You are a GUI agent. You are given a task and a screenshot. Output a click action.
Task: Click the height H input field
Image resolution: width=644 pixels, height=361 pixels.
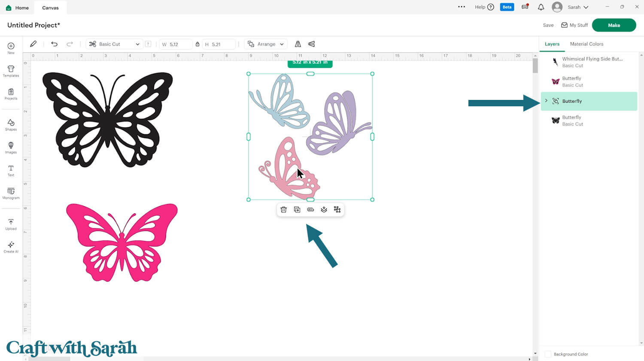click(219, 44)
